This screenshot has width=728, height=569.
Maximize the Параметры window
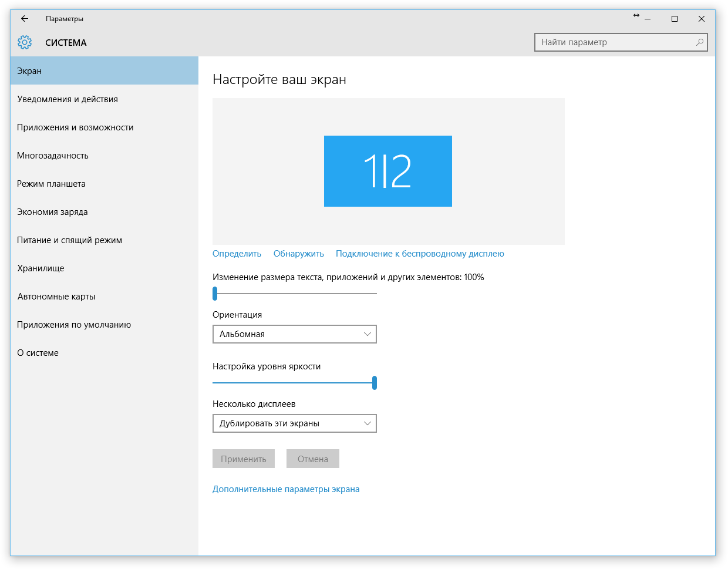click(675, 19)
